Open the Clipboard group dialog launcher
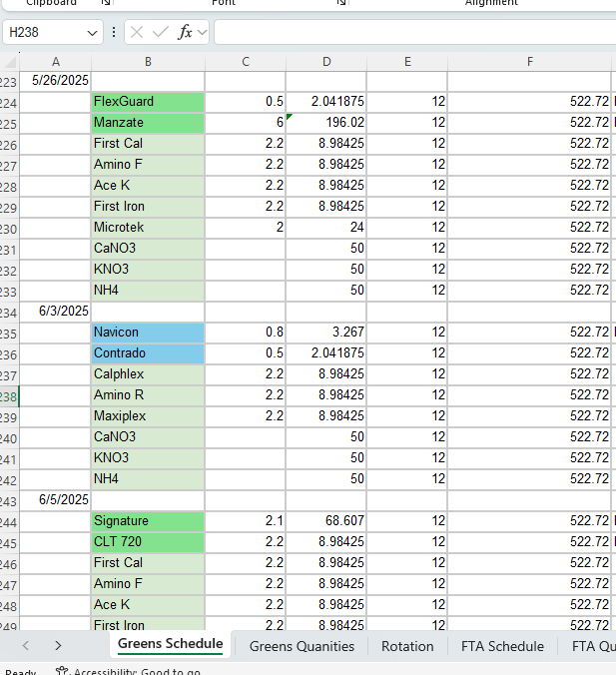The image size is (616, 675). (107, 3)
